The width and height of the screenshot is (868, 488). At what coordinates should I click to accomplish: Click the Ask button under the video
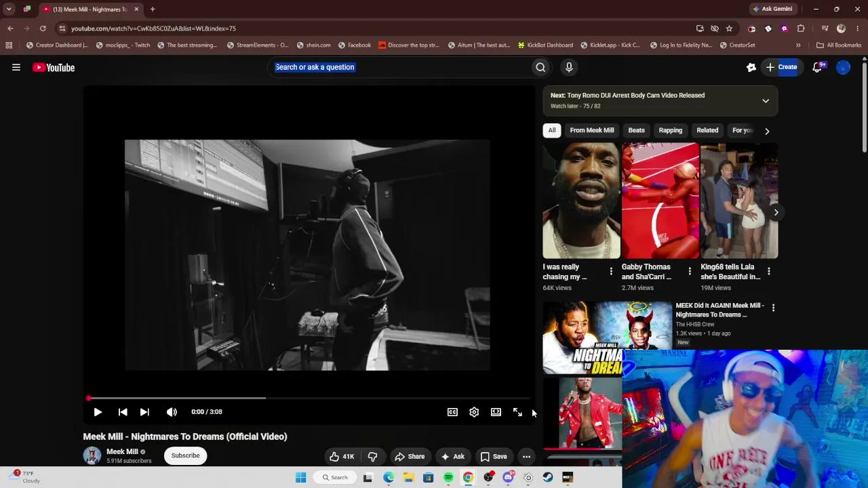pos(453,457)
